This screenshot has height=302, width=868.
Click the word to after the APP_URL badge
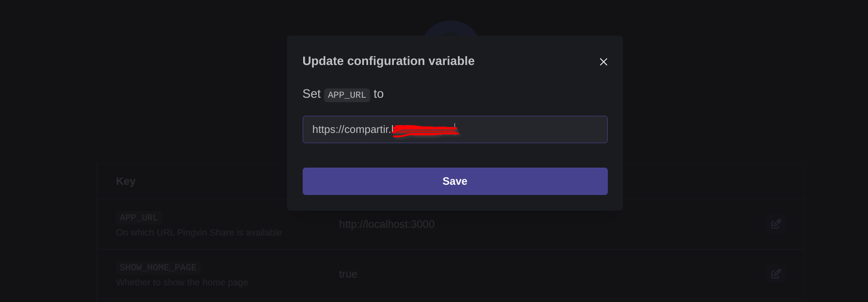378,94
